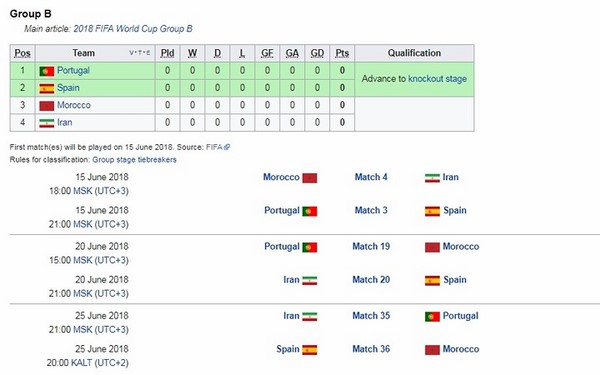This screenshot has width=600, height=375.
Task: Click the KALT time zone link
Action: tap(82, 363)
